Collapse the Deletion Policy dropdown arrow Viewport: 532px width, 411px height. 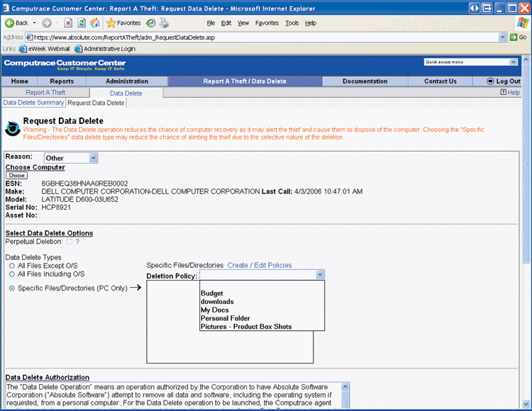pos(320,275)
